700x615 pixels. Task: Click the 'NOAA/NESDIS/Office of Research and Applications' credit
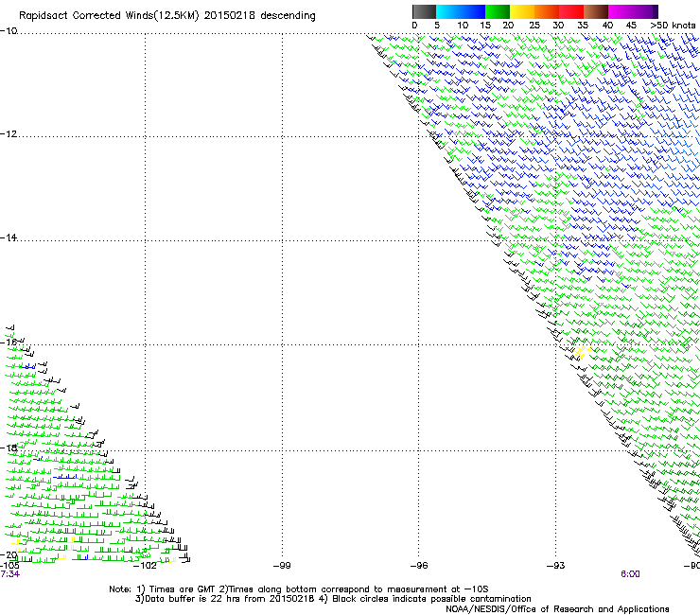point(557,609)
